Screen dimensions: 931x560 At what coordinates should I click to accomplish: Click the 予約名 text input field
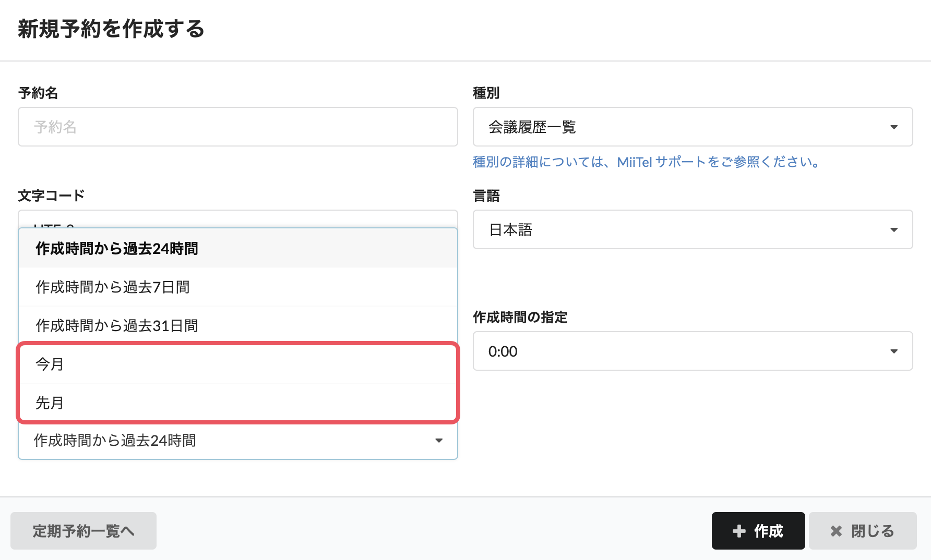point(238,127)
